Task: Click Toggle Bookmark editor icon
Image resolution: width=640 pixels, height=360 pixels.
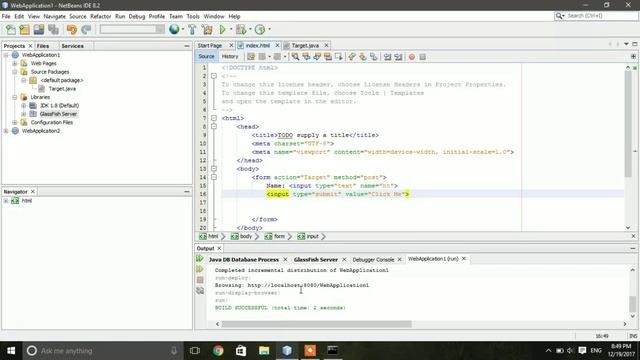Action: click(x=373, y=57)
